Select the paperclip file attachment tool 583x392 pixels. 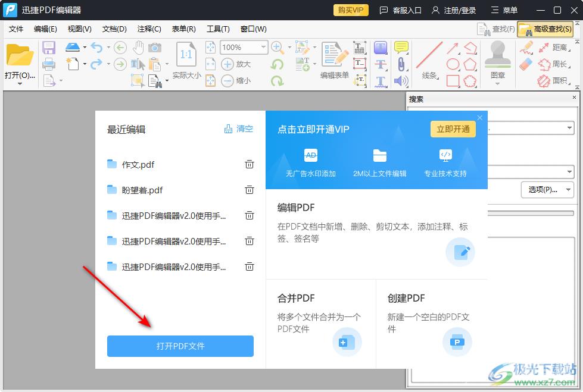(401, 64)
